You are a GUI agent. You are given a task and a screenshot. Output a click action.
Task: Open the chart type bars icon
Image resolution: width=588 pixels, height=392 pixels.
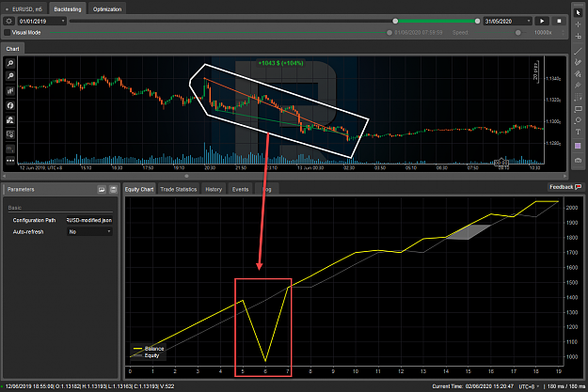pyautogui.click(x=10, y=91)
